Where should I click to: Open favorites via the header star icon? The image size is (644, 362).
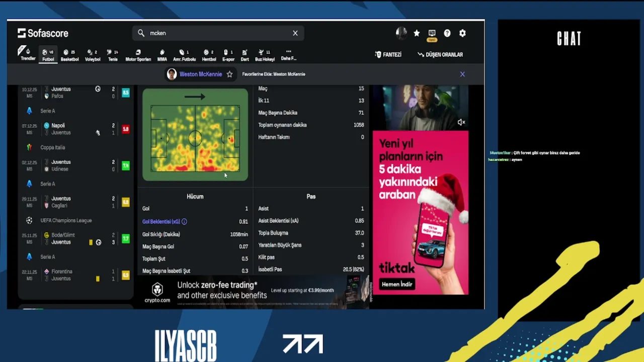click(417, 33)
